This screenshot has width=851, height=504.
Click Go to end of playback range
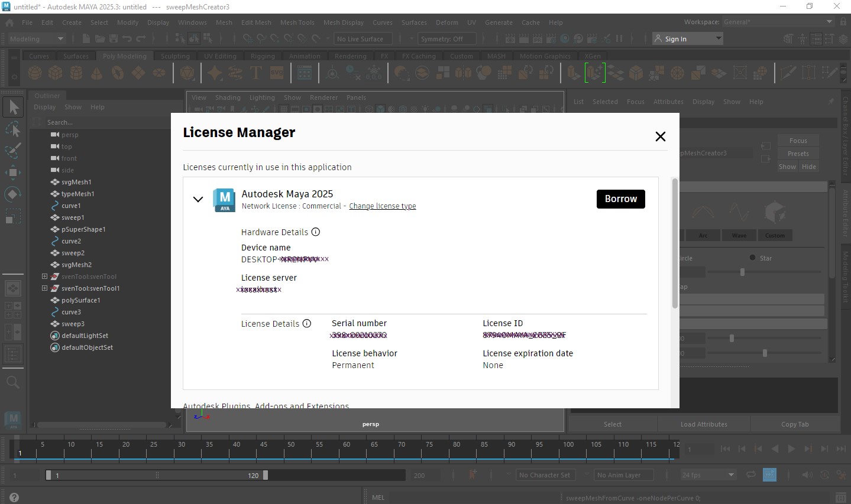tap(841, 449)
